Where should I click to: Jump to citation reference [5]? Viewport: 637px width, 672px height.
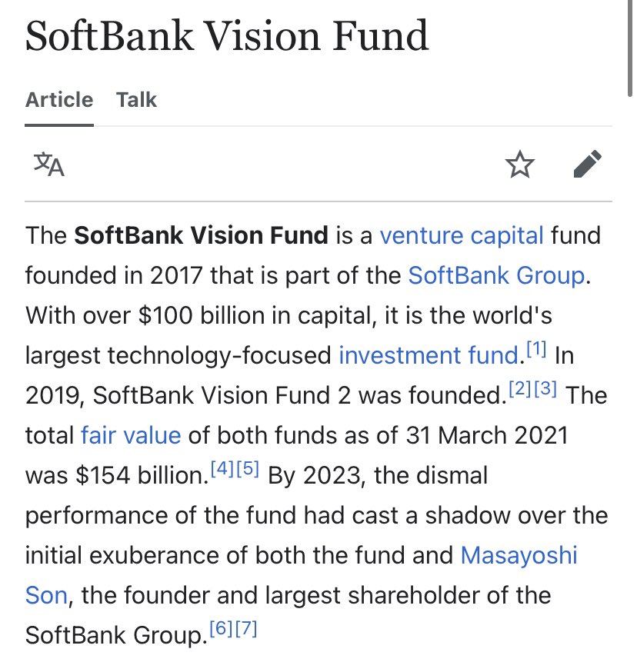(x=247, y=470)
